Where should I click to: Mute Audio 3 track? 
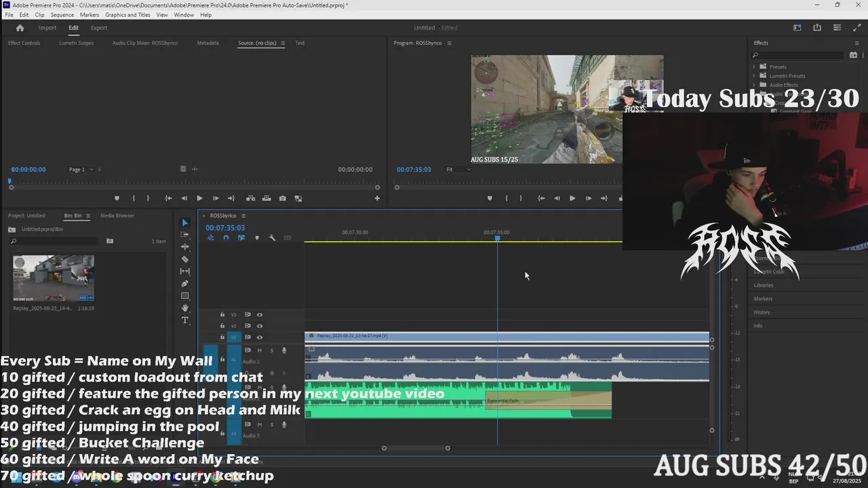(x=259, y=424)
